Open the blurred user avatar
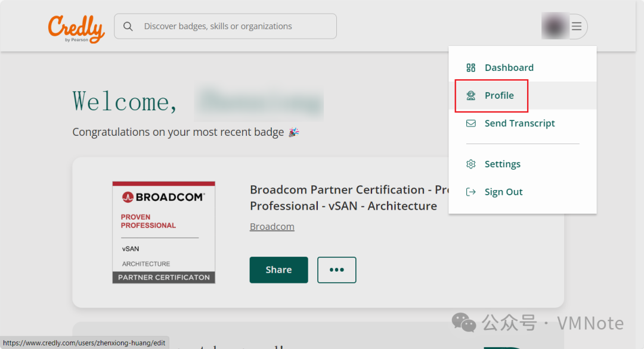The width and height of the screenshot is (644, 349). [555, 26]
